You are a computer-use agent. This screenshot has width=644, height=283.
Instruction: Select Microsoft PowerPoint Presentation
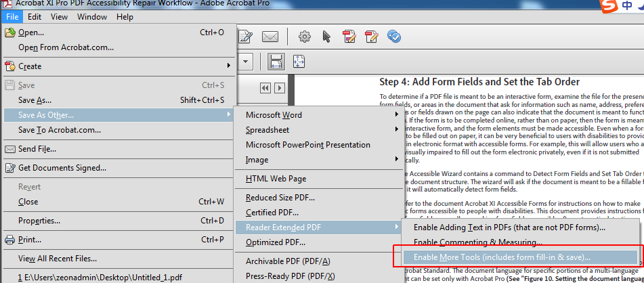[319, 145]
